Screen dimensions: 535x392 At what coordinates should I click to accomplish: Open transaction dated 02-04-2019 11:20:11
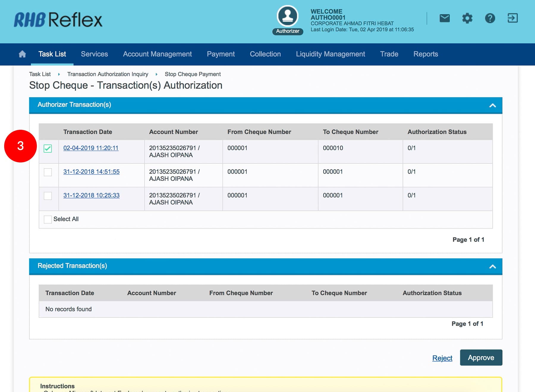click(x=91, y=148)
